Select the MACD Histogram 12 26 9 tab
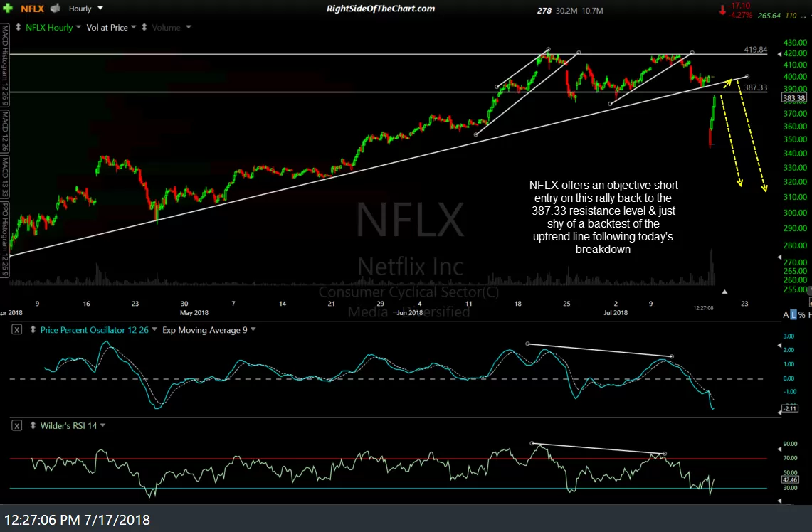The width and height of the screenshot is (812, 532). [5, 65]
